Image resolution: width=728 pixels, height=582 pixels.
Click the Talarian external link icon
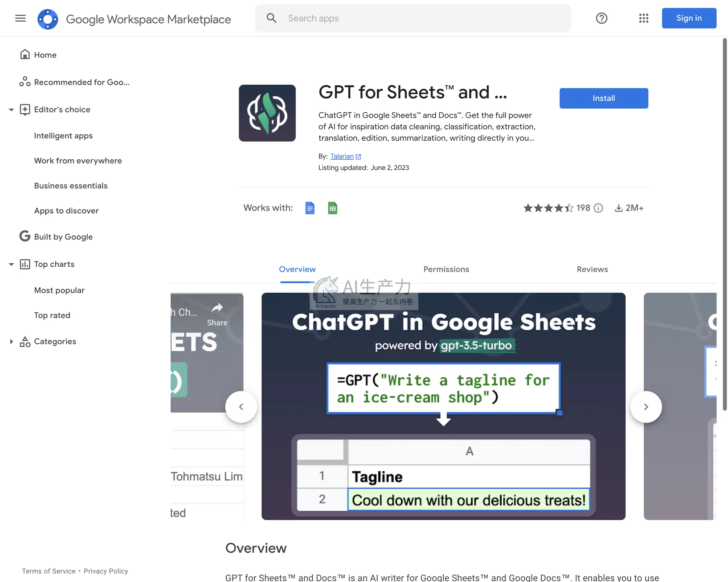358,157
